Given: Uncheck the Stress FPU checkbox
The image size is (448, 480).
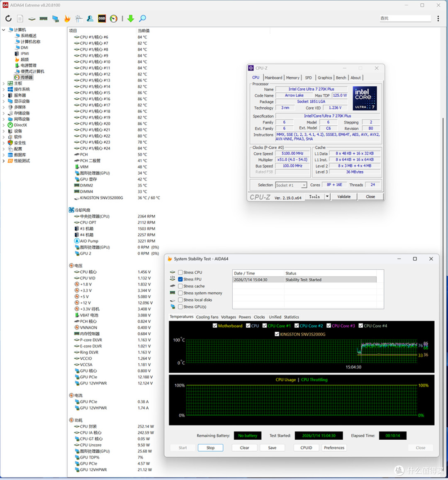Looking at the screenshot, I should tap(180, 279).
